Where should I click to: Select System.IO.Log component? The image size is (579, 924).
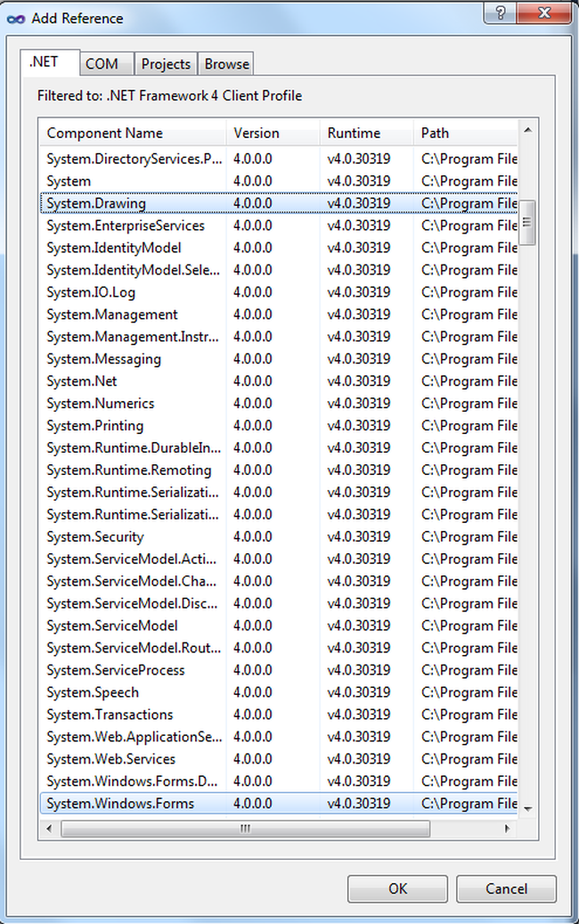[x=279, y=292]
